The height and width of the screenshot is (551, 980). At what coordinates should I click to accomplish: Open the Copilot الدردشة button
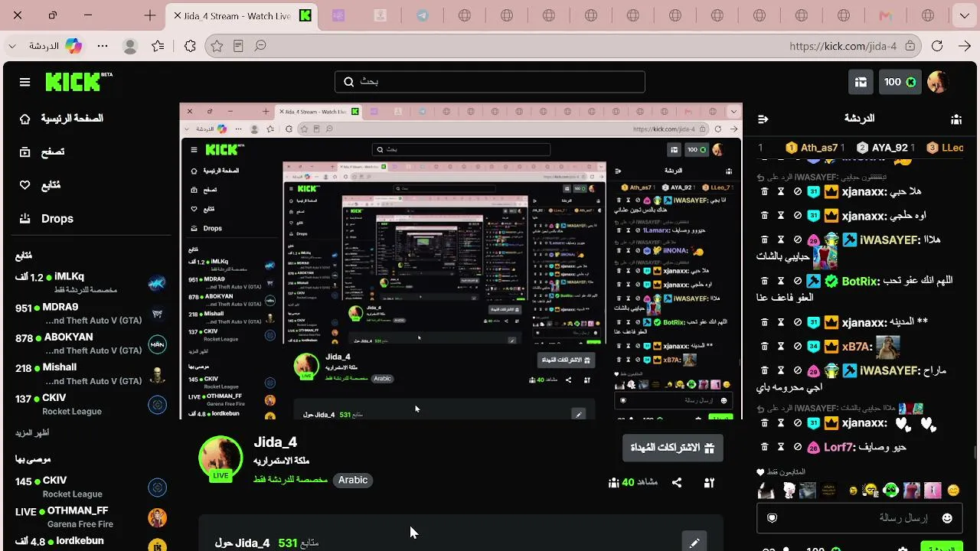pyautogui.click(x=55, y=46)
